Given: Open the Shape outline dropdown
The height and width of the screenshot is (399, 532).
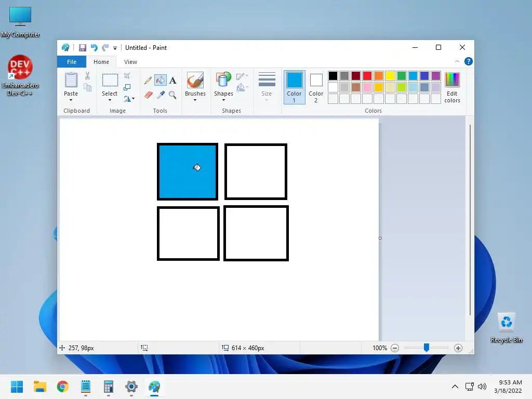Looking at the screenshot, I should coord(242,76).
